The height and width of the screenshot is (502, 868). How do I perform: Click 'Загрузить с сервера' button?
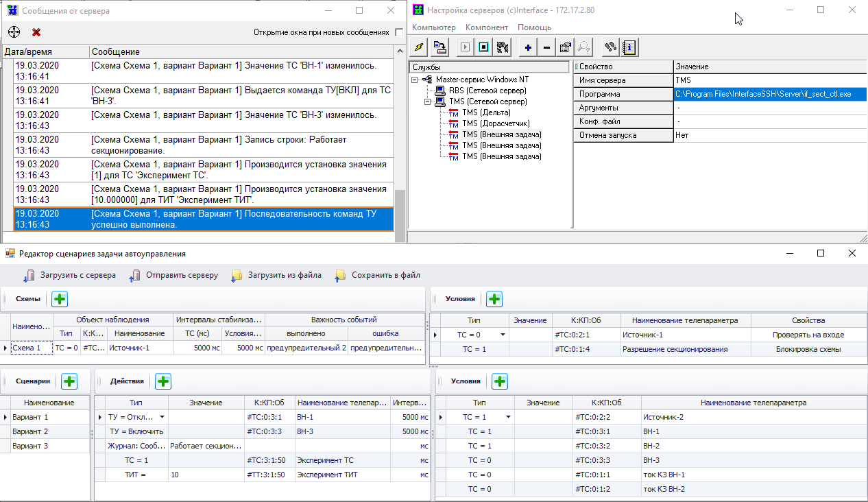pyautogui.click(x=70, y=275)
